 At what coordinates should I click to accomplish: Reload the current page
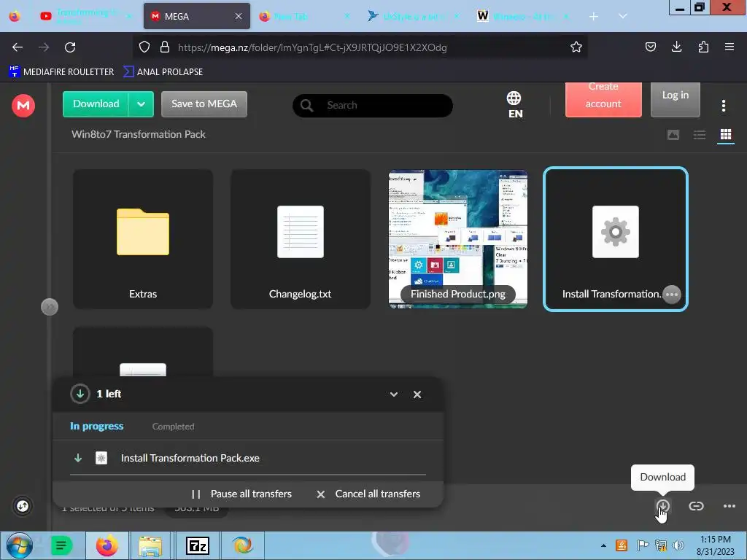(x=70, y=47)
